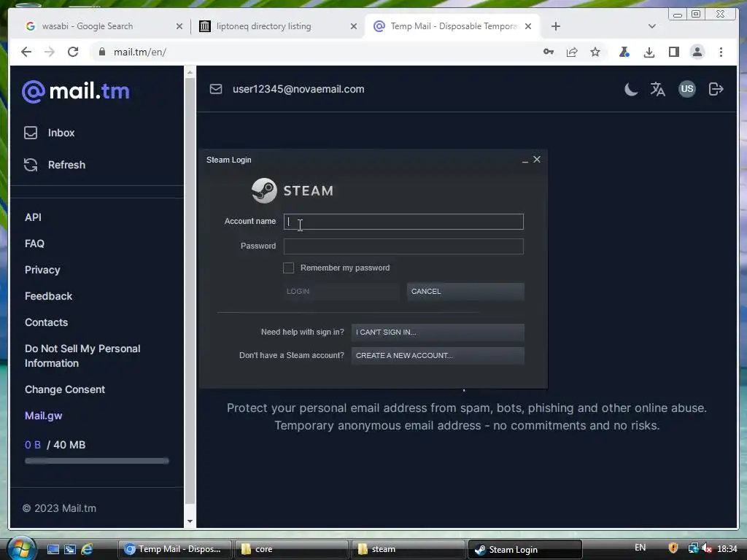The image size is (747, 560).
Task: Open Do Not Sell My Personal Information
Action: click(82, 356)
